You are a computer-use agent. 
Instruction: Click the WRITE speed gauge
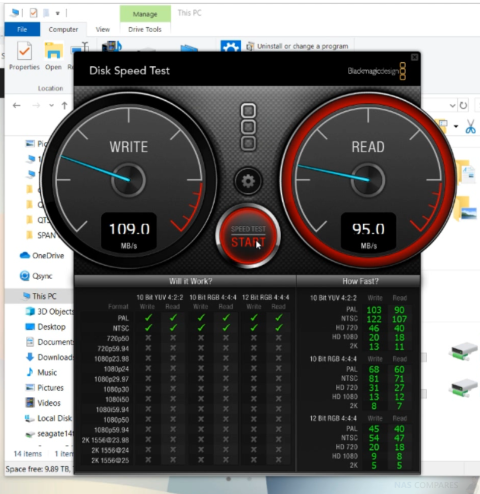[129, 180]
